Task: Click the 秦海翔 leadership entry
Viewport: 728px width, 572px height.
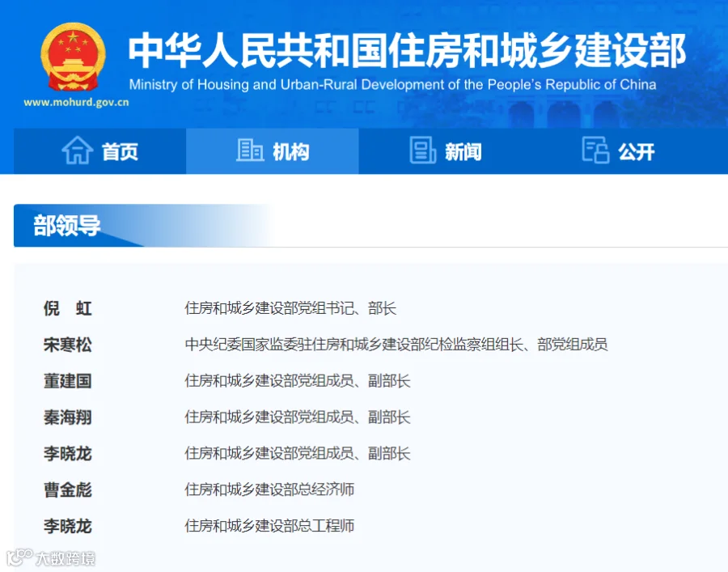Action: [x=68, y=417]
